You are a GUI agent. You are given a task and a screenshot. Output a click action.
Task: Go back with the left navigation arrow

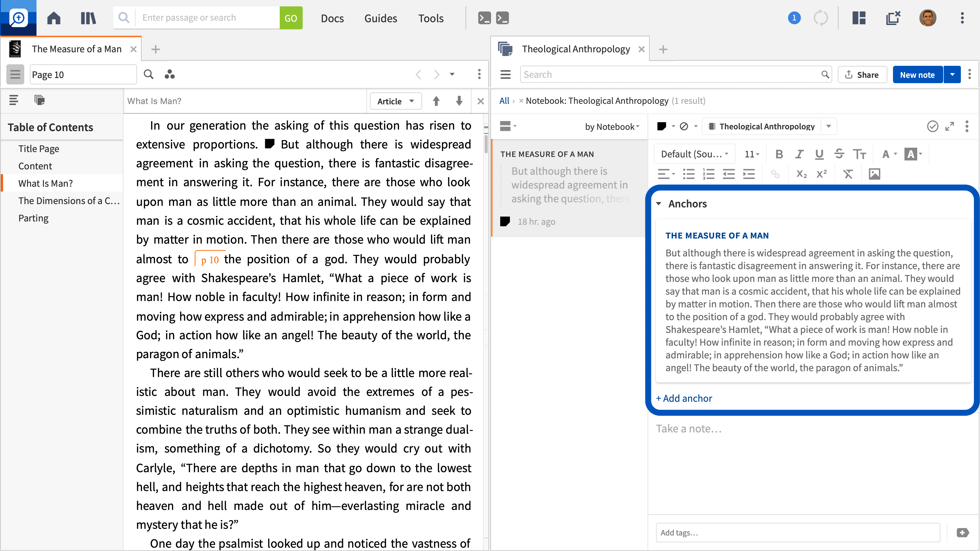point(418,74)
